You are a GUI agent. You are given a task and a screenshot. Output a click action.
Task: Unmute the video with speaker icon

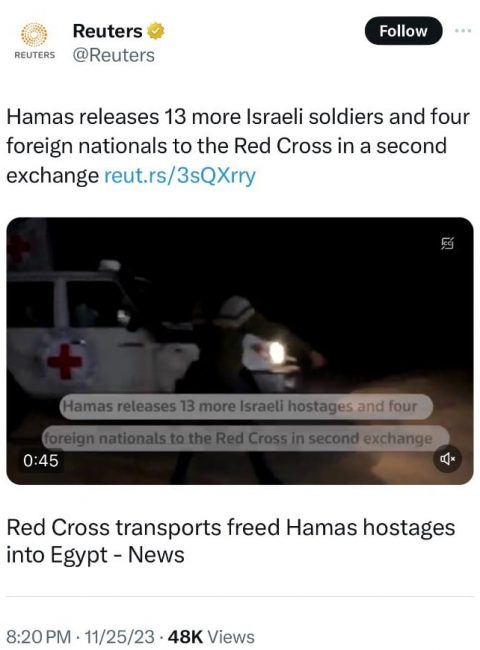pyautogui.click(x=447, y=458)
